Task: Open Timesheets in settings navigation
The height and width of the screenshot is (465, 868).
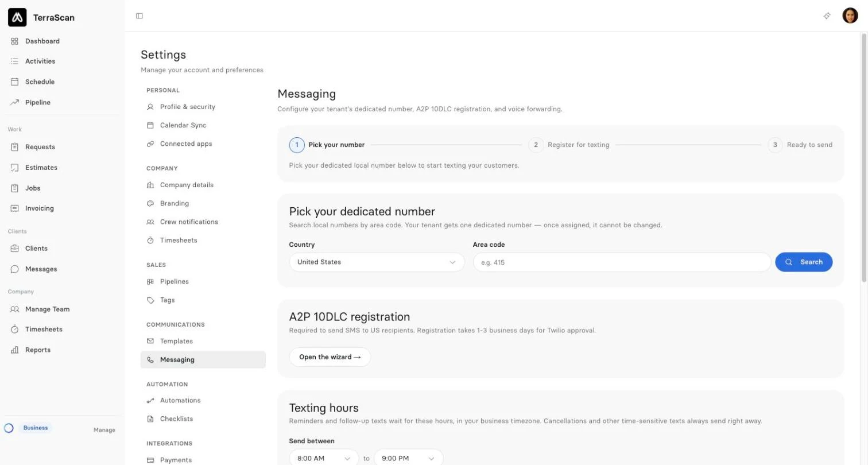Action: pos(203,241)
